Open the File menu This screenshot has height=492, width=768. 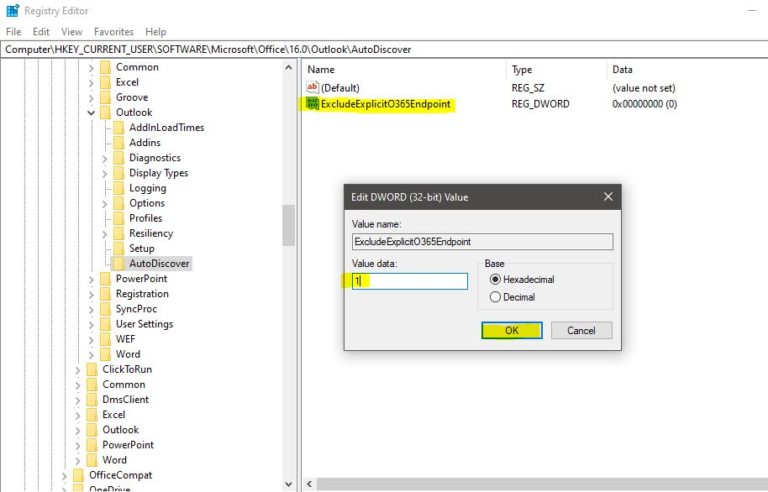click(13, 32)
